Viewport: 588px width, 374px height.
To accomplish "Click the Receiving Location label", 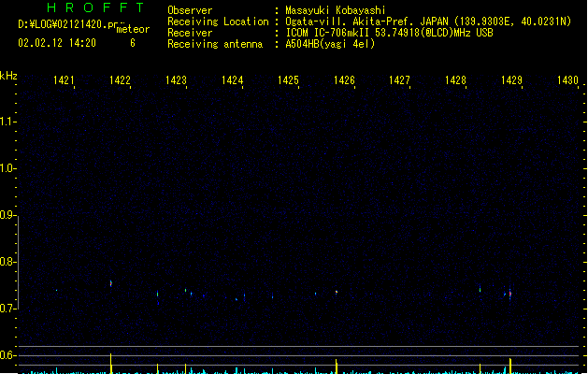I will coord(218,22).
